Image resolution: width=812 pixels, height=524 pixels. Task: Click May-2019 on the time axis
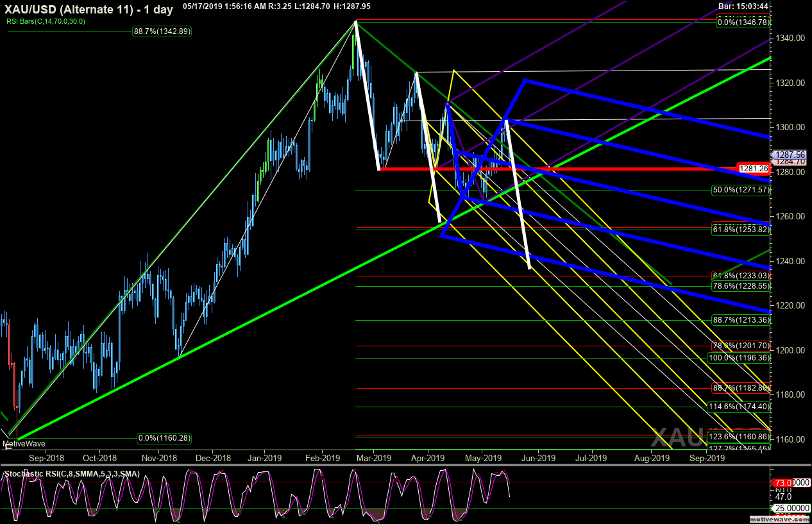483,458
